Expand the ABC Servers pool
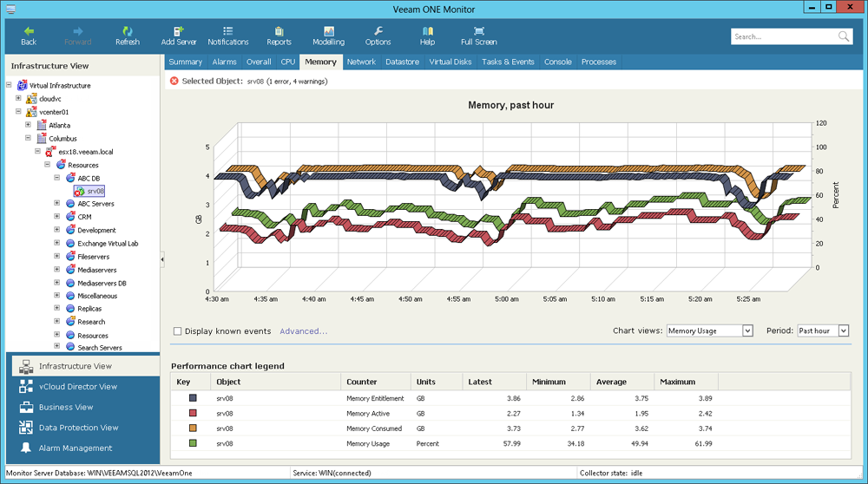Screen dimensions: 868x484 57,203
